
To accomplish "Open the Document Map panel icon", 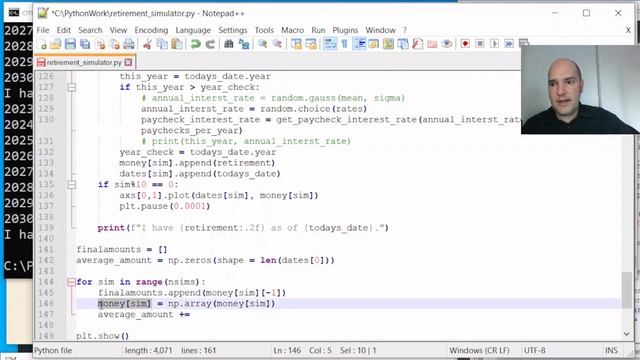I will pyautogui.click(x=388, y=44).
